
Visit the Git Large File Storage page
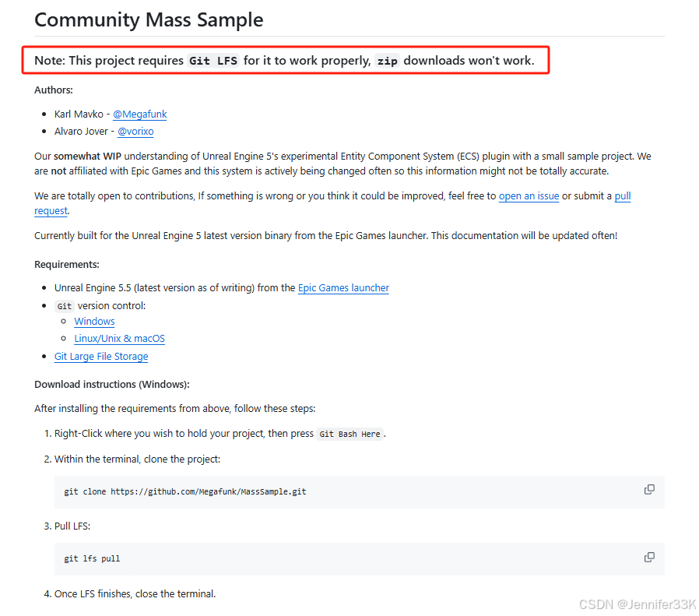click(101, 356)
